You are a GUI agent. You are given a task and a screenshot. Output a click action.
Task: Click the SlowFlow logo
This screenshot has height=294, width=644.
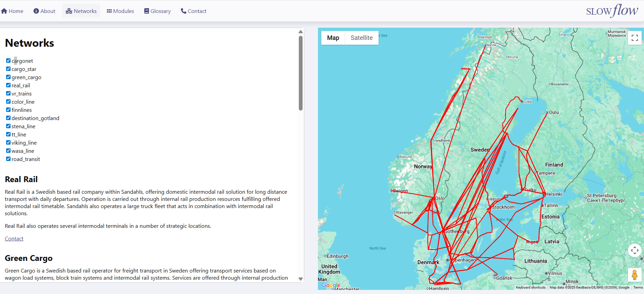point(612,11)
